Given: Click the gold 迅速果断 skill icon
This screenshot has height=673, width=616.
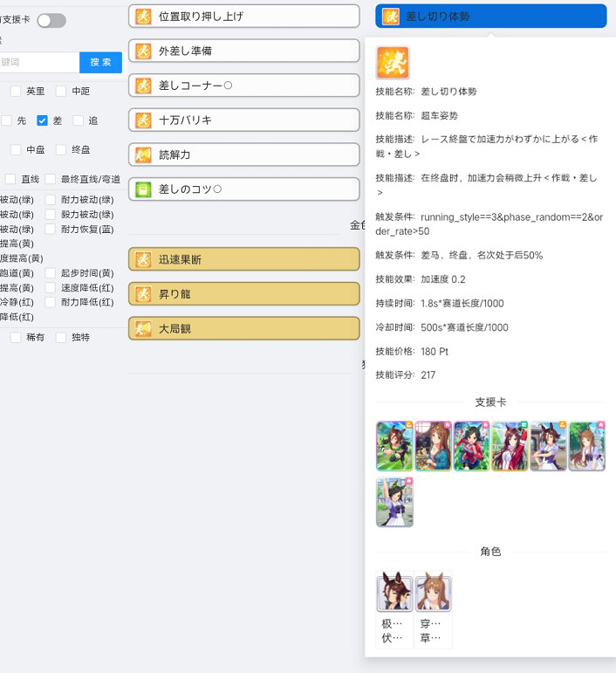Looking at the screenshot, I should [144, 260].
